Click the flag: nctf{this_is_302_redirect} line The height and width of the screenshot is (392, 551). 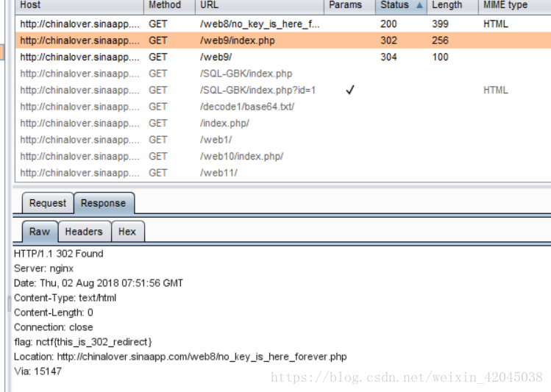point(83,342)
